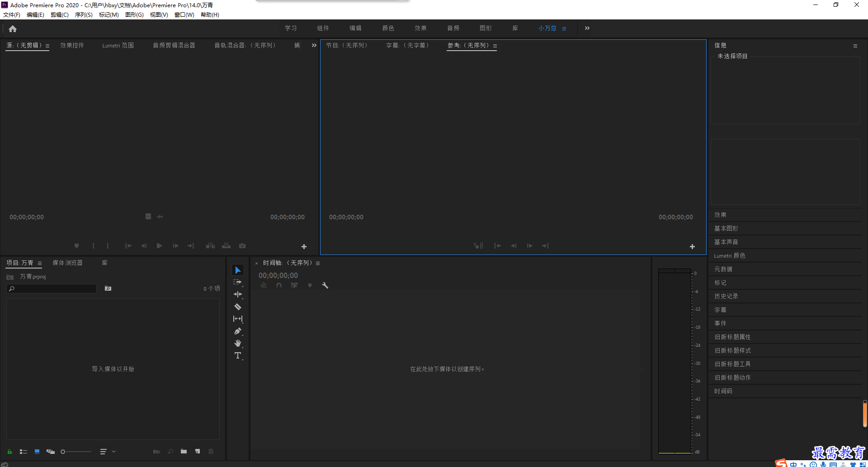Open Reference monitor panel menu
The height and width of the screenshot is (467, 868).
click(495, 46)
